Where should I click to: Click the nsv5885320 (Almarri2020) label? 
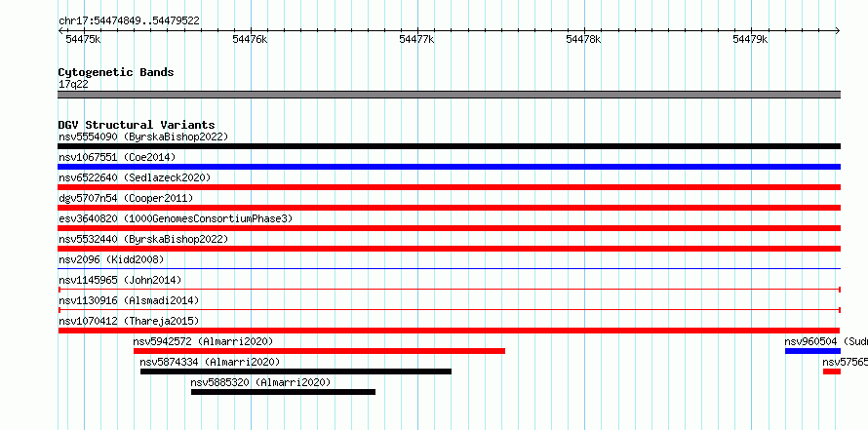click(260, 382)
